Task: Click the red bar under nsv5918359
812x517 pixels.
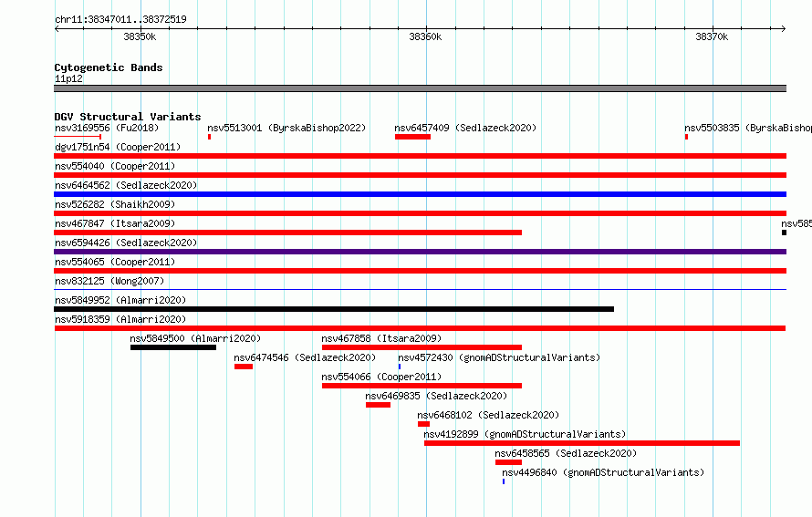Action: tap(420, 328)
